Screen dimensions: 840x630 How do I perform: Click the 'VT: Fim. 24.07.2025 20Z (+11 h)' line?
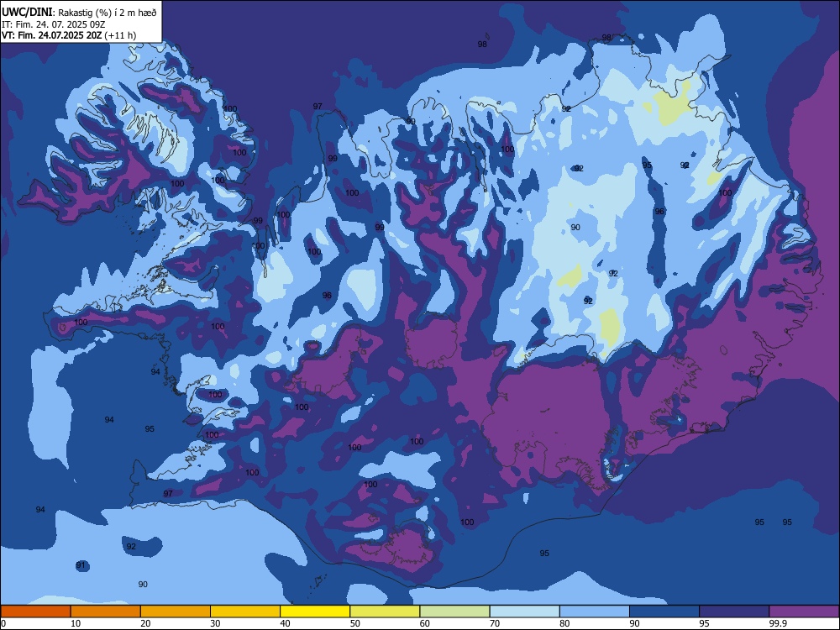(x=69, y=35)
